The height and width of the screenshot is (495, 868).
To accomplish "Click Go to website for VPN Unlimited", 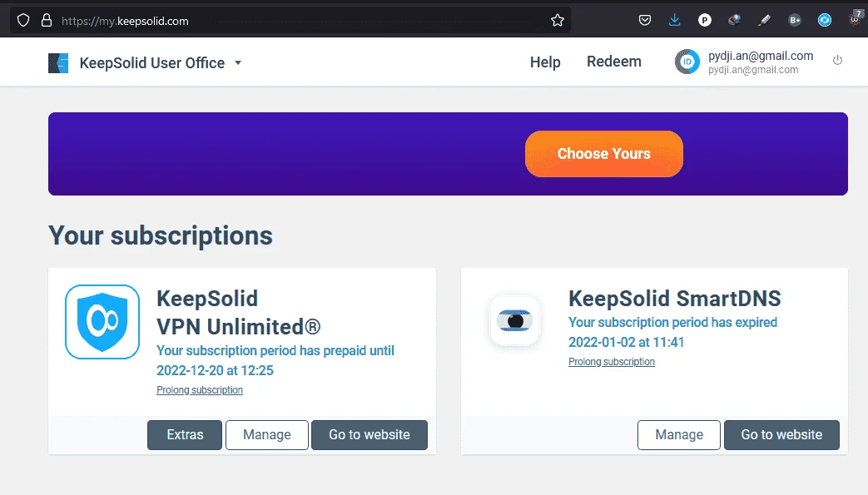I will tap(370, 434).
